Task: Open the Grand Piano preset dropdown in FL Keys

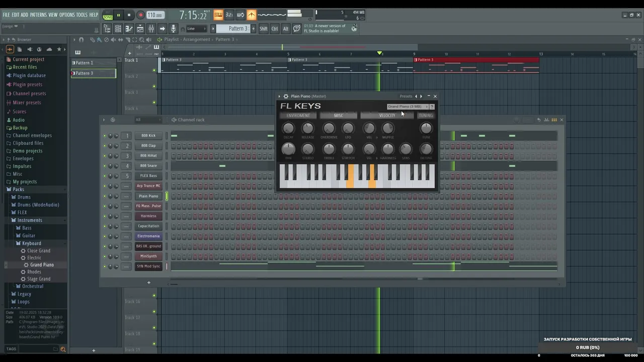Action: click(408, 107)
